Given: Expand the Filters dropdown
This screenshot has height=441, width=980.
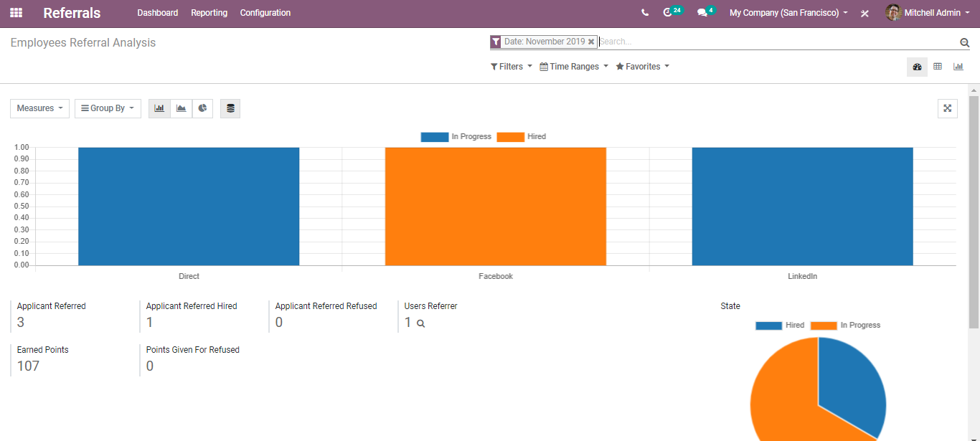Looking at the screenshot, I should [512, 67].
